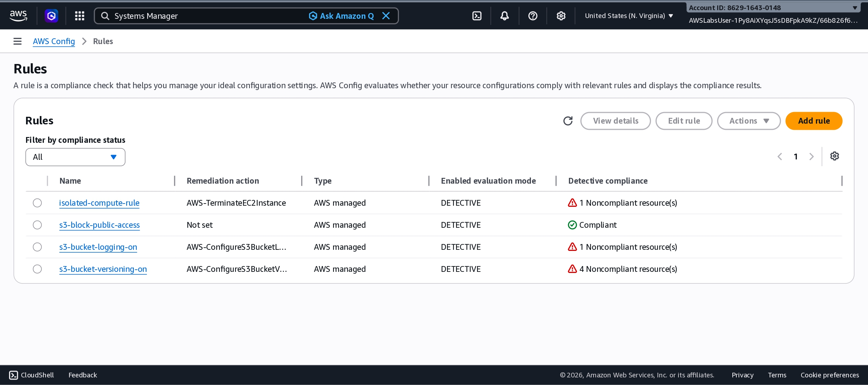Open the isolated-compute-rule link
The height and width of the screenshot is (385, 868).
(x=99, y=203)
